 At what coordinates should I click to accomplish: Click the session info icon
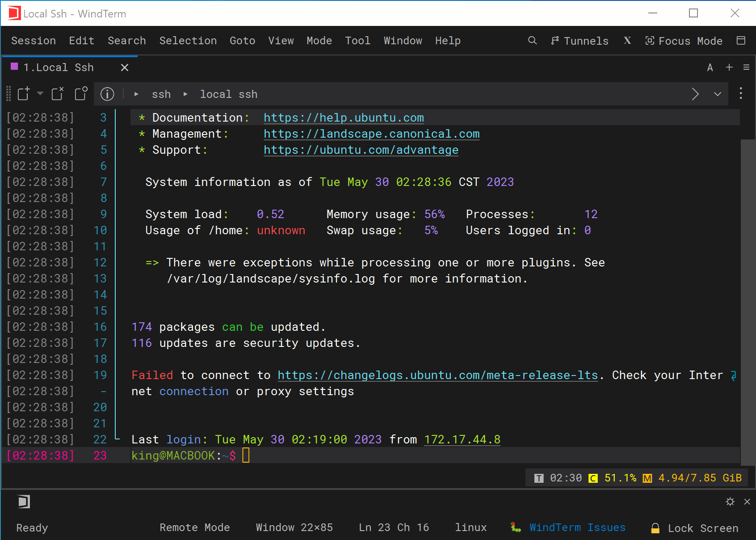tap(107, 94)
